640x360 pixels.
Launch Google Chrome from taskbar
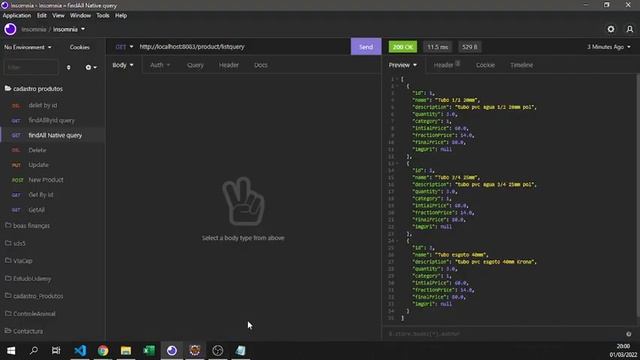pos(103,350)
